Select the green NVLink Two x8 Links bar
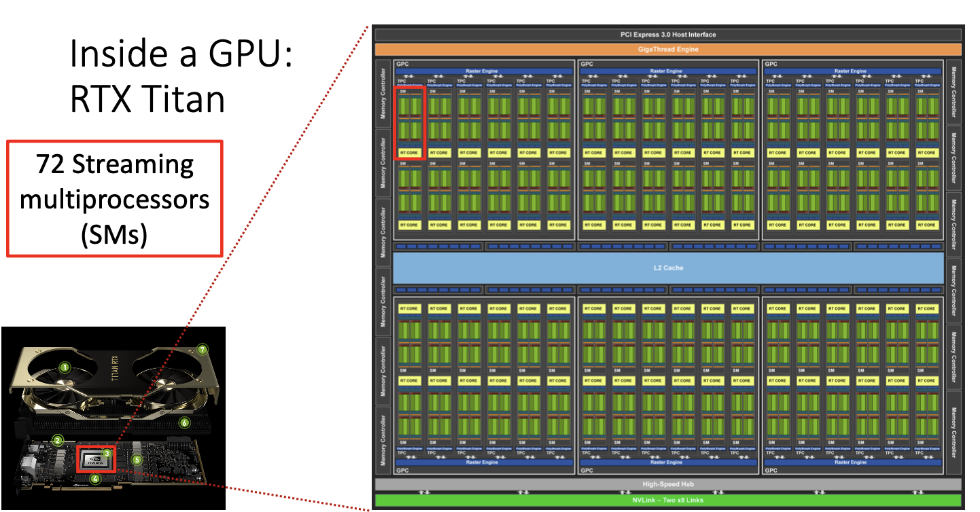The image size is (980, 512). tap(668, 500)
